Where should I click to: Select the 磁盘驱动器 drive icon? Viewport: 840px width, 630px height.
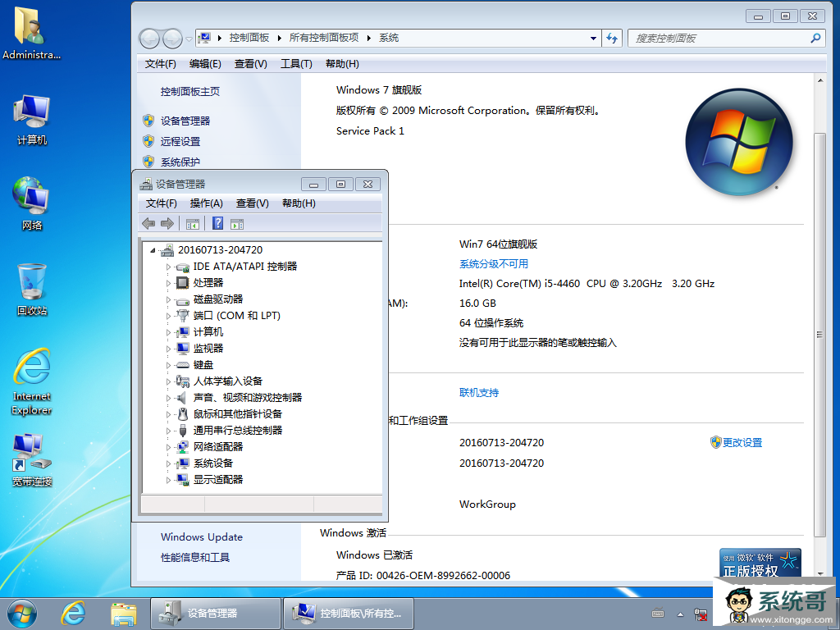[183, 300]
